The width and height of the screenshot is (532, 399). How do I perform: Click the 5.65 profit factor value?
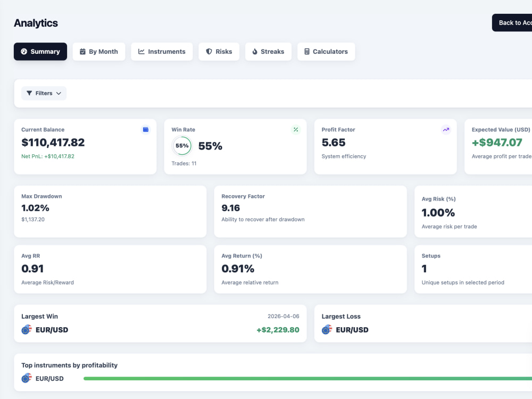334,143
